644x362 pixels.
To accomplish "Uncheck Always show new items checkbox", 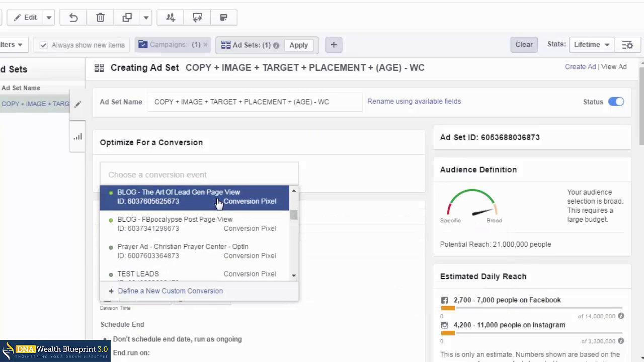I will point(44,45).
